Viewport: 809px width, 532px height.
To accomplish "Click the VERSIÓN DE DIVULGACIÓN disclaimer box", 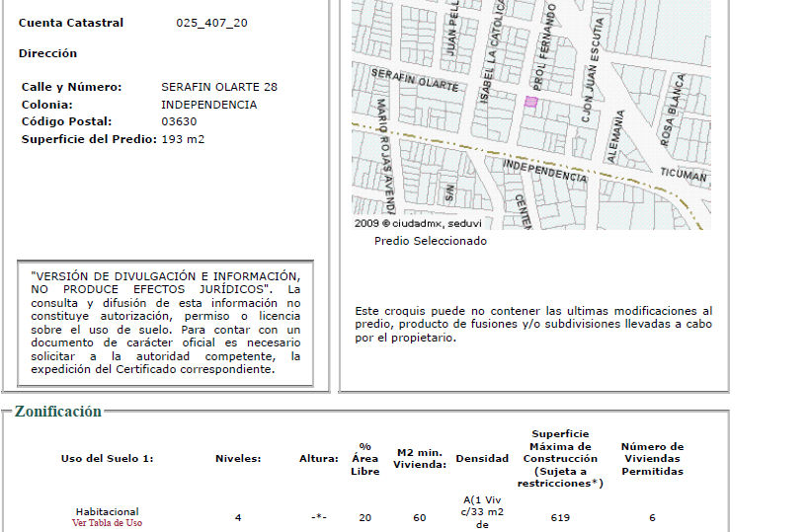I will point(165,323).
